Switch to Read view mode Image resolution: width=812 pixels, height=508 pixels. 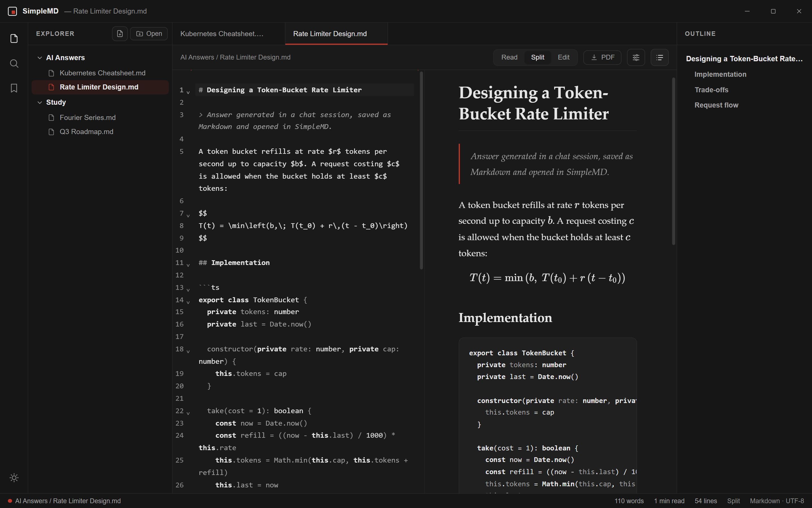point(509,58)
